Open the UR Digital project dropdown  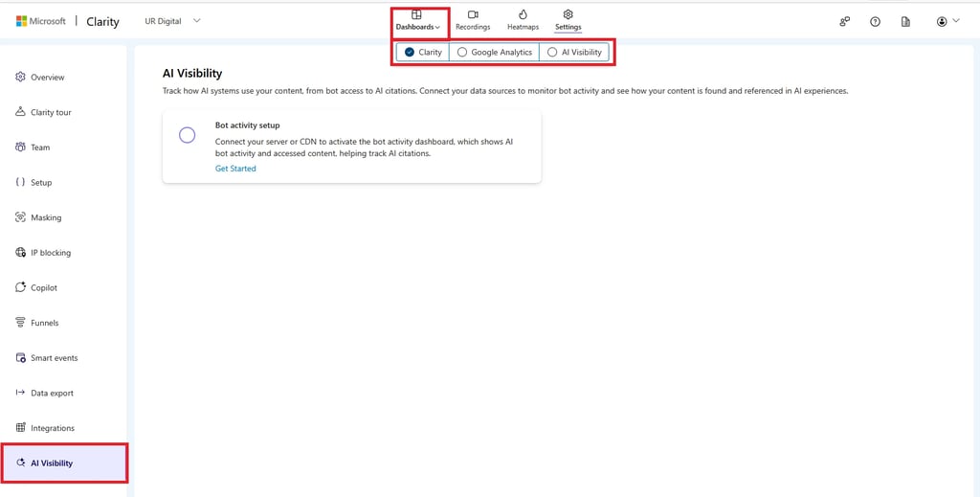click(172, 21)
